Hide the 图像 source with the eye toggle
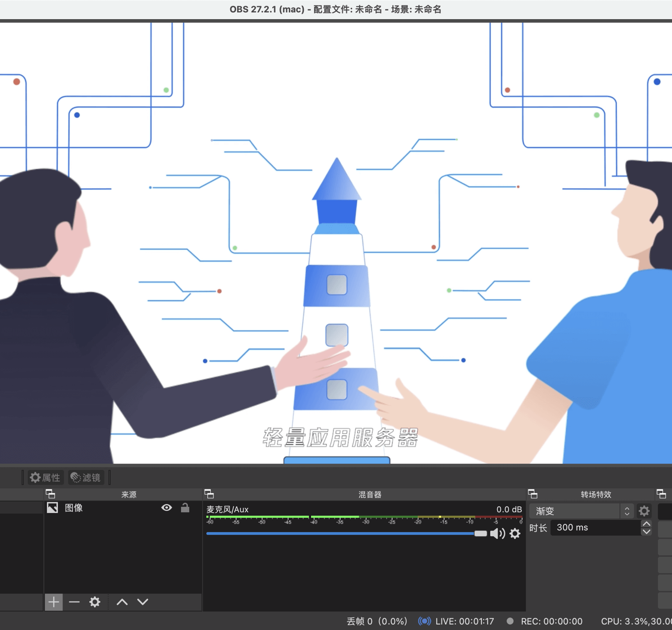This screenshot has width=672, height=630. [x=166, y=508]
